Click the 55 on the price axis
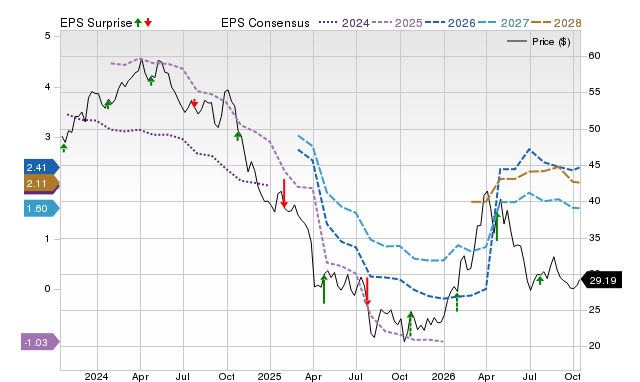640x382 pixels. (x=594, y=92)
